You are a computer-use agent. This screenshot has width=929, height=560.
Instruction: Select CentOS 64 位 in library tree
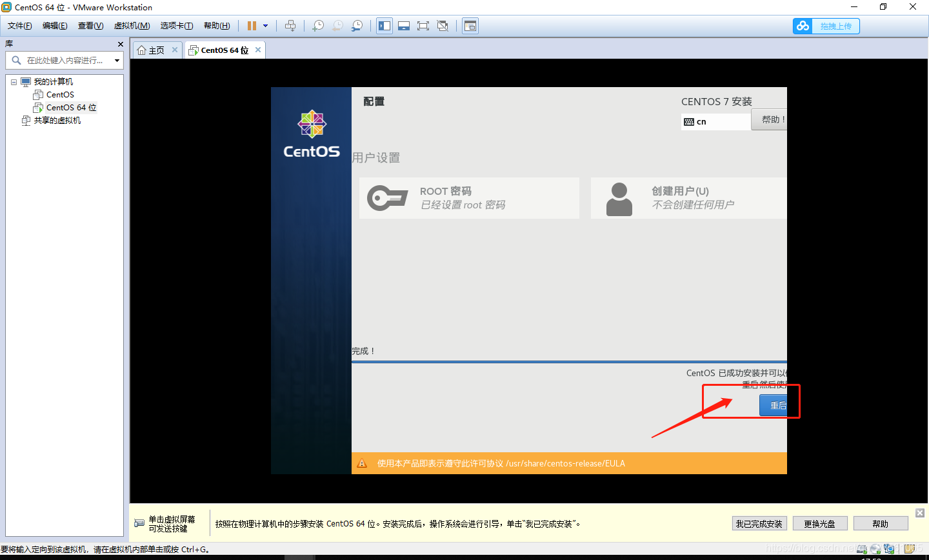[71, 108]
